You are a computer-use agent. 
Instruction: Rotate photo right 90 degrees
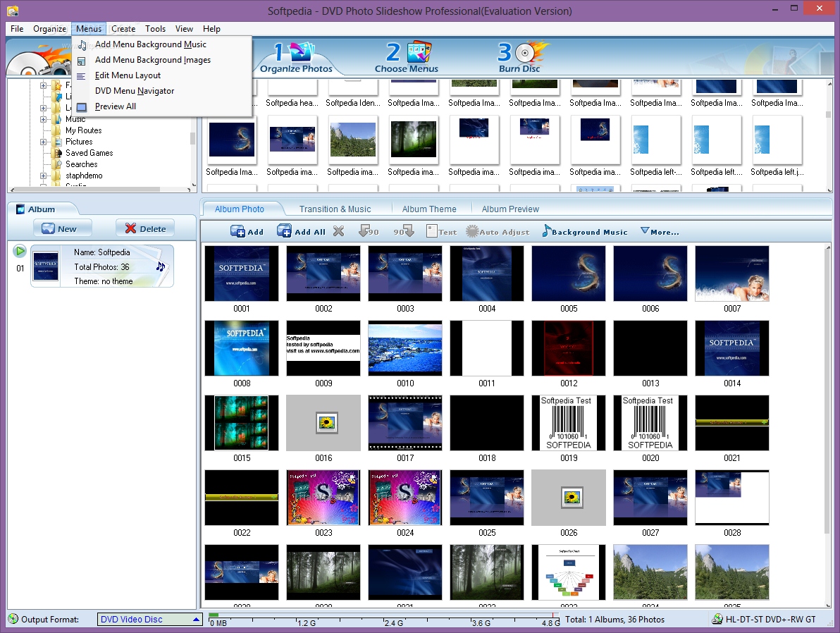coord(404,231)
